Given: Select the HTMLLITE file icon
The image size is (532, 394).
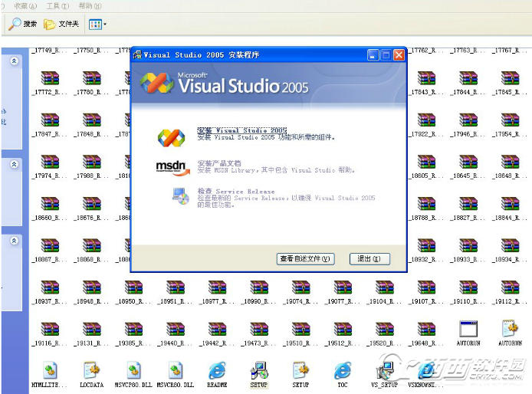Looking at the screenshot, I should pos(49,370).
